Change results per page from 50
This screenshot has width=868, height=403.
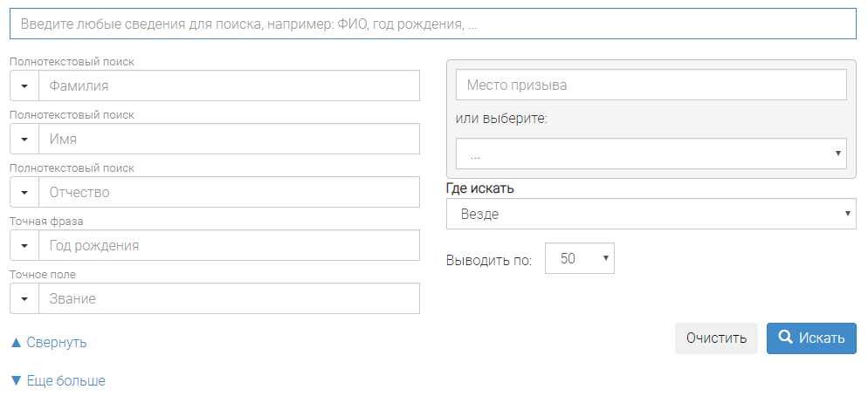580,259
